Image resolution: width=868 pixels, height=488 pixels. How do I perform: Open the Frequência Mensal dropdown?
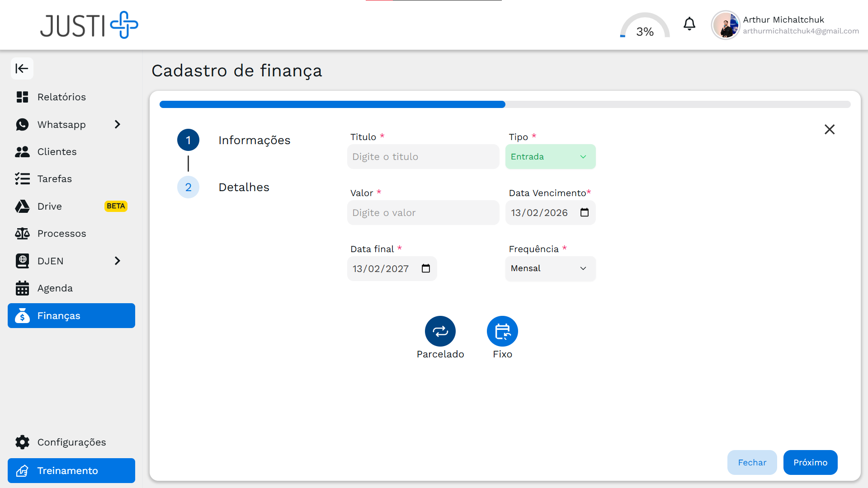[550, 268]
